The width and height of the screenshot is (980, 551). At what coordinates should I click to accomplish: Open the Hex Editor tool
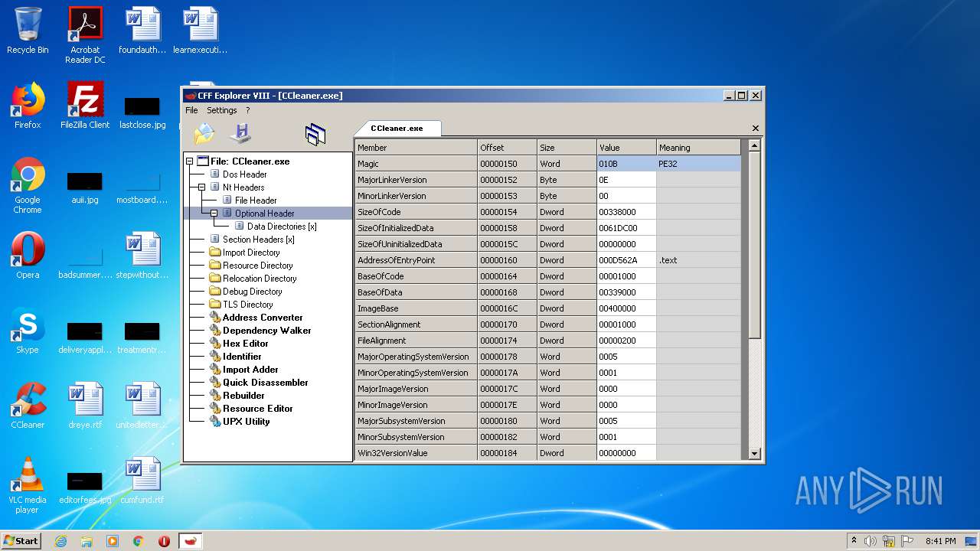pyautogui.click(x=245, y=344)
